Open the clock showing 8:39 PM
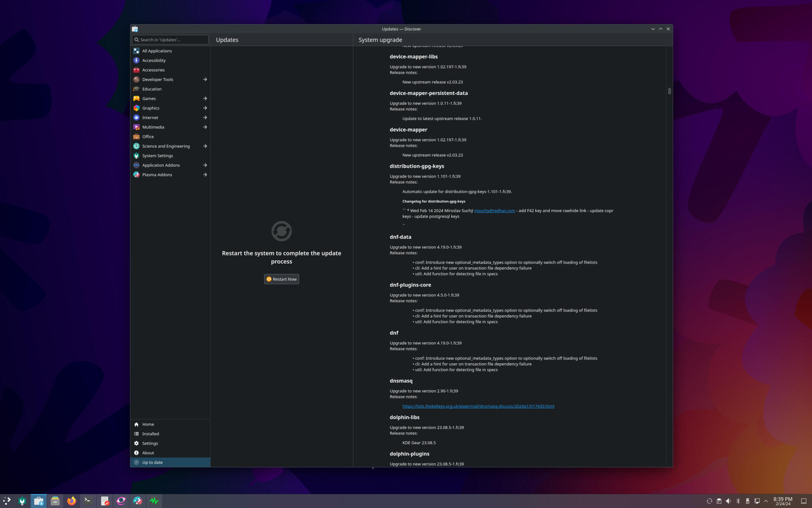This screenshot has height=508, width=812. pos(783,501)
